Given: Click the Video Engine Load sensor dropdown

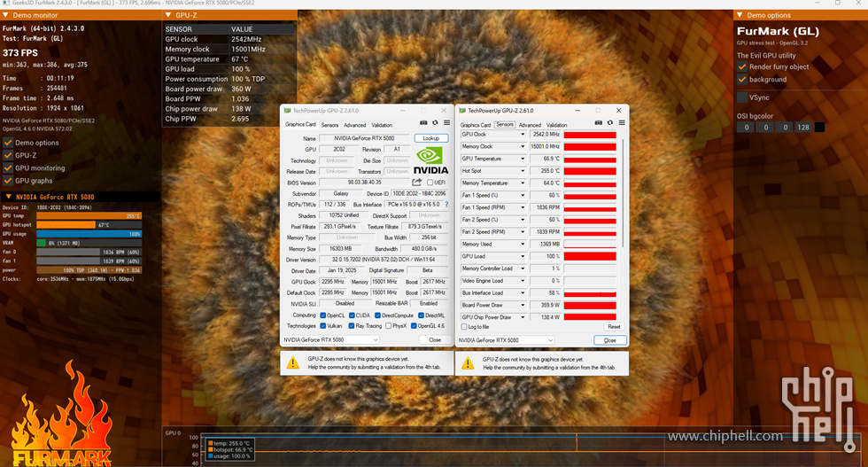Looking at the screenshot, I should click(x=522, y=280).
